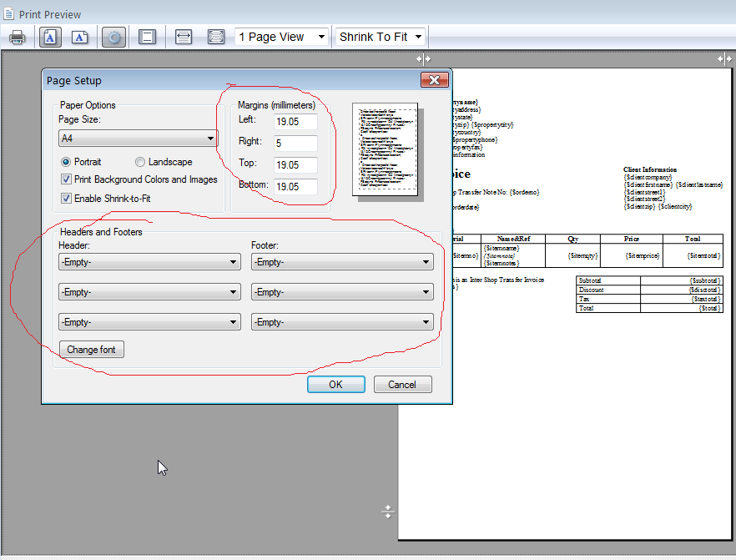Select the Landscape radio button

140,162
